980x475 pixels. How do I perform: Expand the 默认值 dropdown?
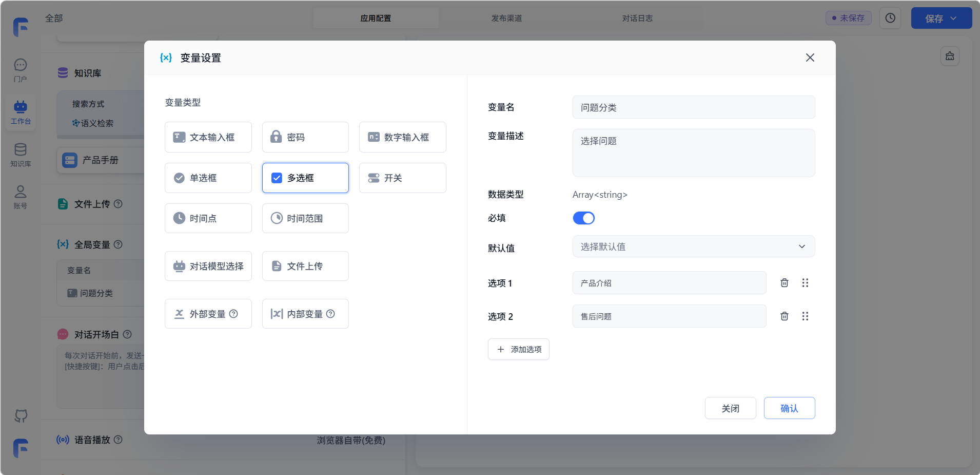693,246
